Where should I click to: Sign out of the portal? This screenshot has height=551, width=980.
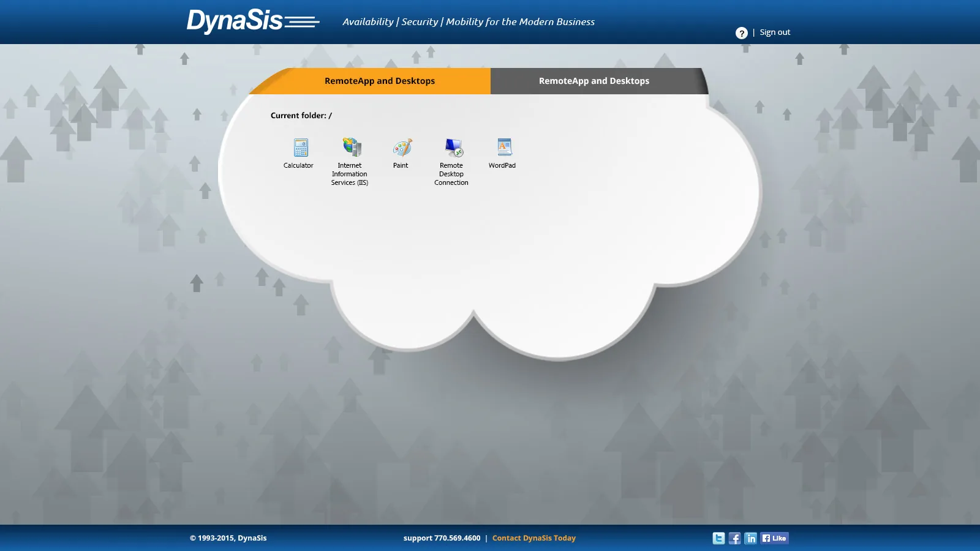775,32
